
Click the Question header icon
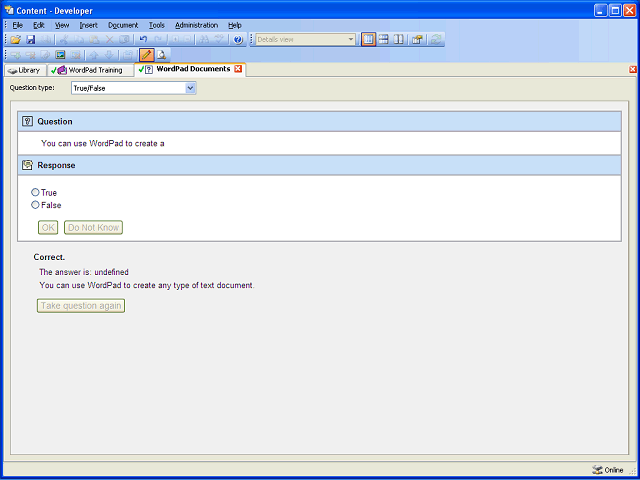tap(27, 121)
